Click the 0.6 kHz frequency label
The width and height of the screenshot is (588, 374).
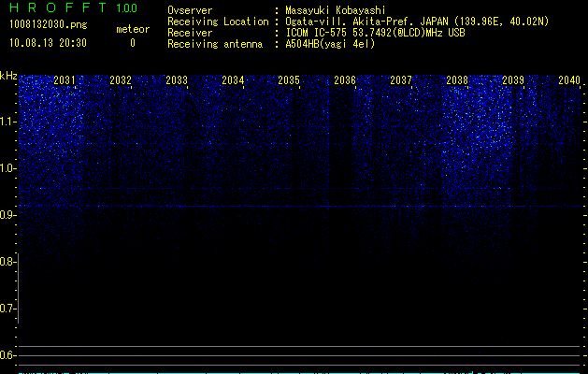(8, 355)
